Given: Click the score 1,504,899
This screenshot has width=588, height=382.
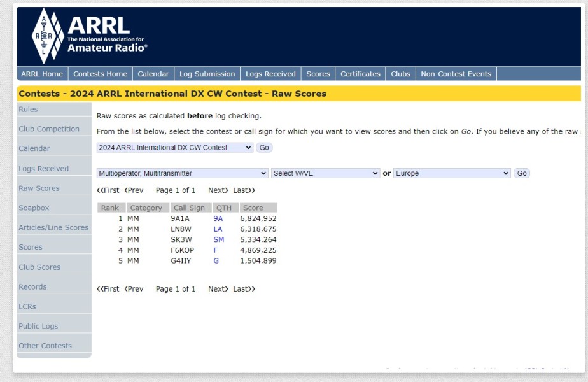Looking at the screenshot, I should click(x=258, y=260).
